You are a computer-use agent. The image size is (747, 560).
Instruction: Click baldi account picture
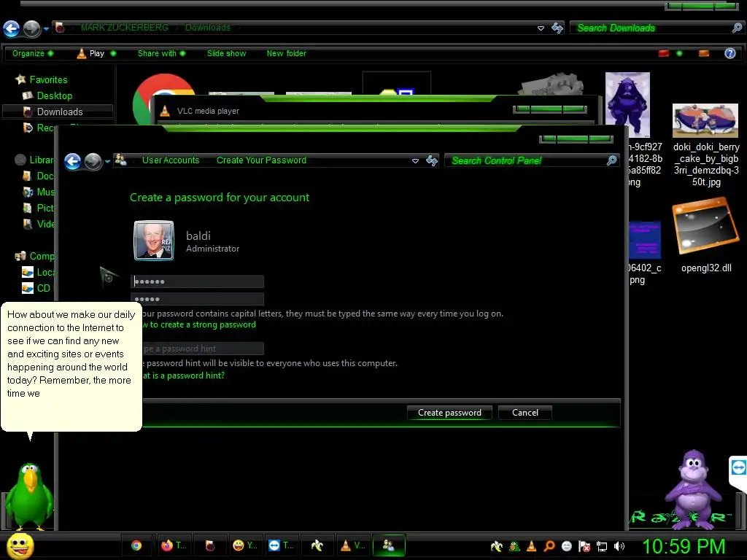click(x=154, y=241)
